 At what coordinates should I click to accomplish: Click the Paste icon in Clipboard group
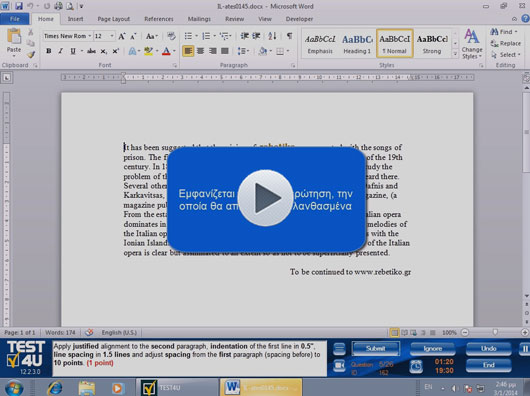click(x=14, y=36)
